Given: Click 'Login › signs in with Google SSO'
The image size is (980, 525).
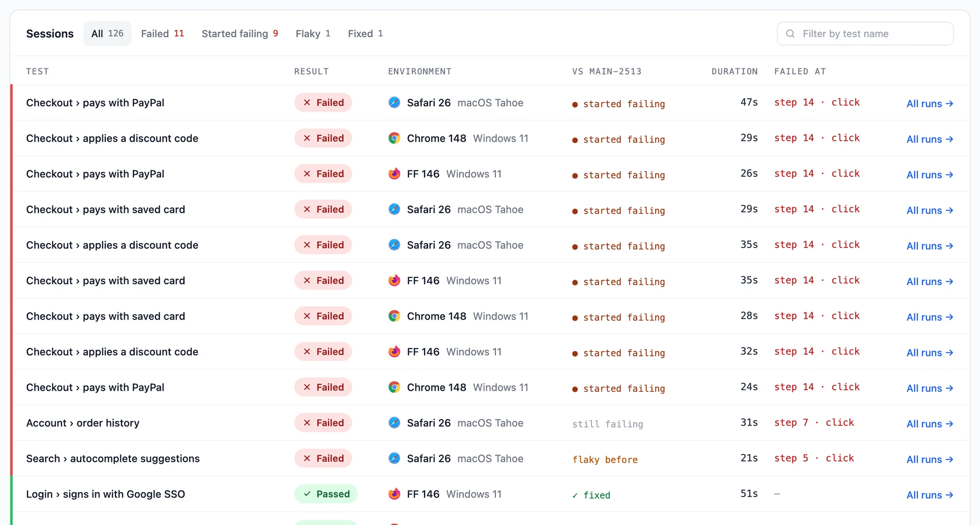Looking at the screenshot, I should [x=105, y=494].
